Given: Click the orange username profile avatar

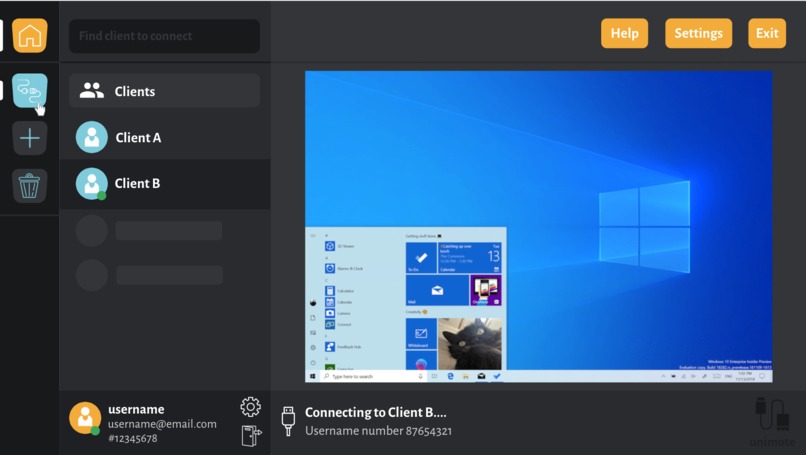Looking at the screenshot, I should pos(85,418).
